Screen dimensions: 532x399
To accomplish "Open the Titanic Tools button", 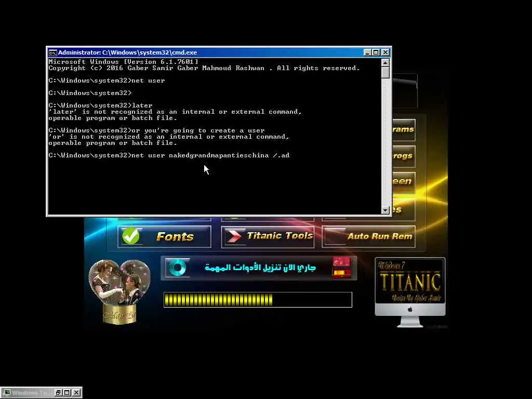I will click(268, 236).
